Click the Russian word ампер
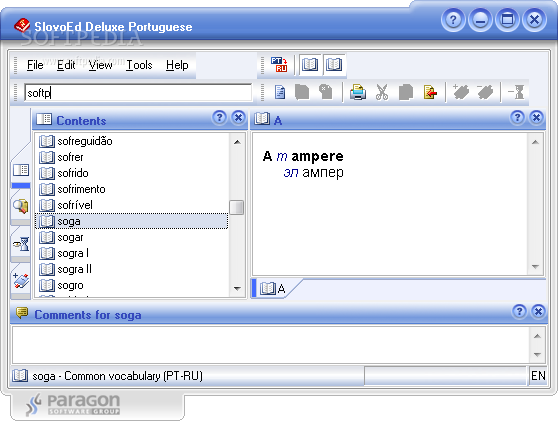The height and width of the screenshot is (421, 558). pyautogui.click(x=323, y=172)
